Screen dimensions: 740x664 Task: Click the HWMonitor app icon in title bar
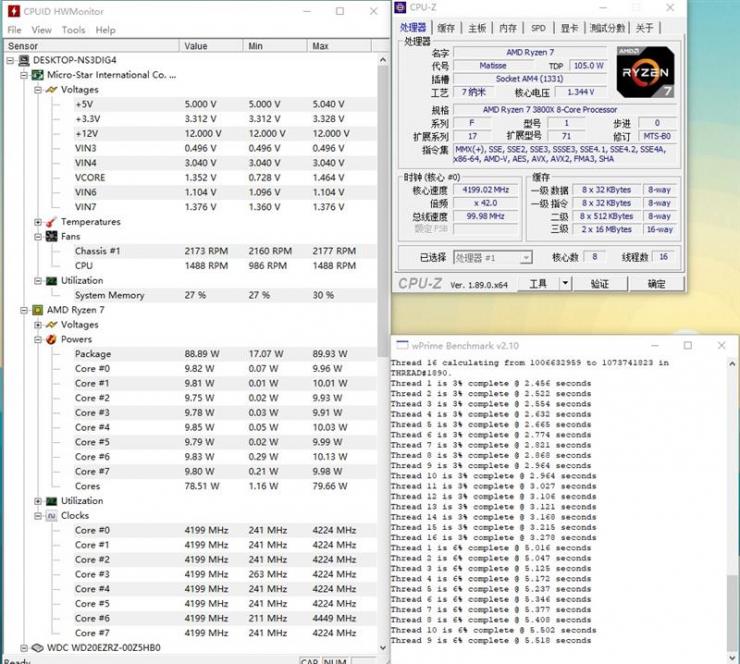point(14,11)
